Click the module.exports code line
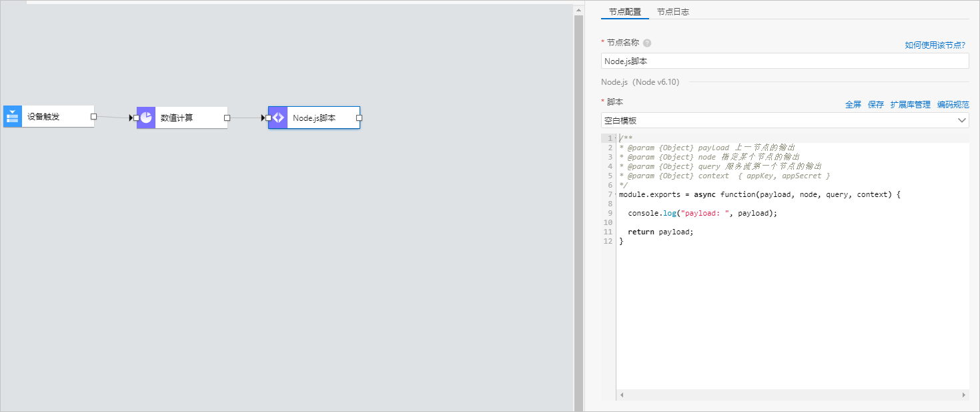This screenshot has width=980, height=412. 760,194
